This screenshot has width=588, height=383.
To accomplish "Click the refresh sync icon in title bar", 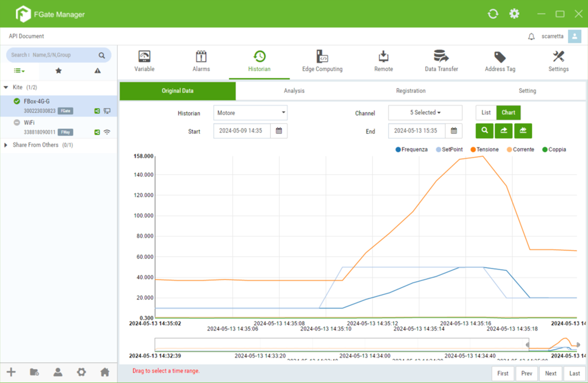I will coord(493,14).
